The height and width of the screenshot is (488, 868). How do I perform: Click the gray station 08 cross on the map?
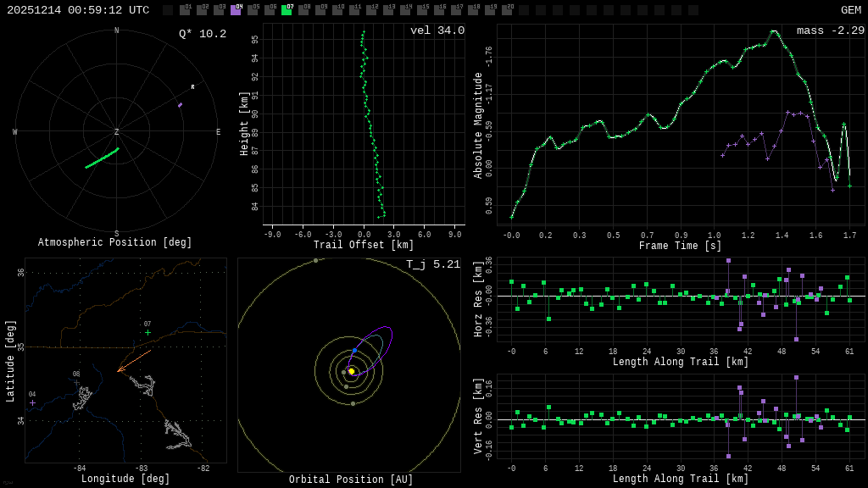(76, 382)
